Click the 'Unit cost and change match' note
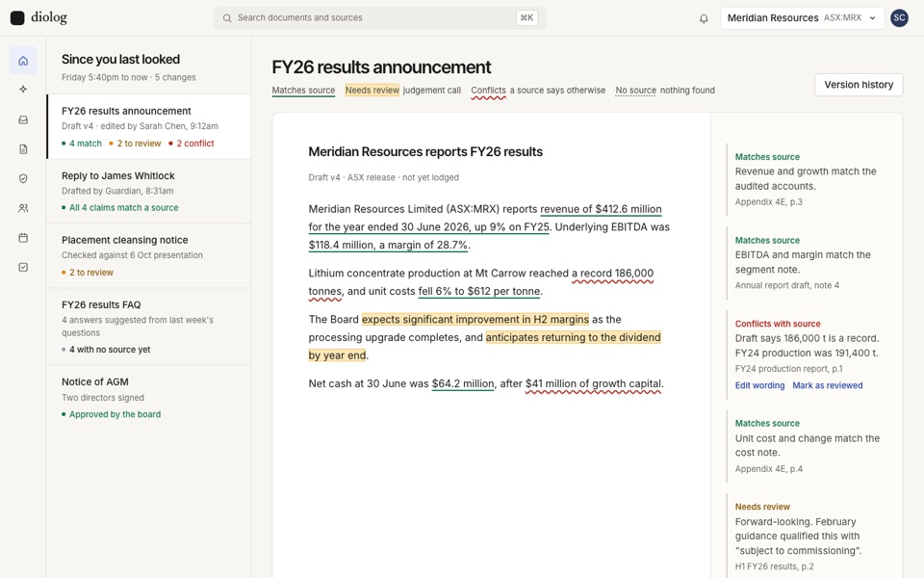The image size is (924, 578). tap(808, 445)
